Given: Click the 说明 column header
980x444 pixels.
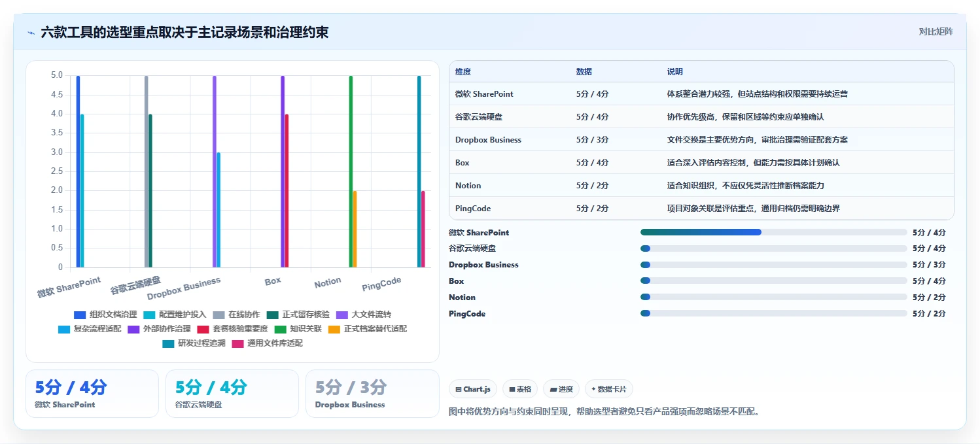Looking at the screenshot, I should pyautogui.click(x=675, y=71).
